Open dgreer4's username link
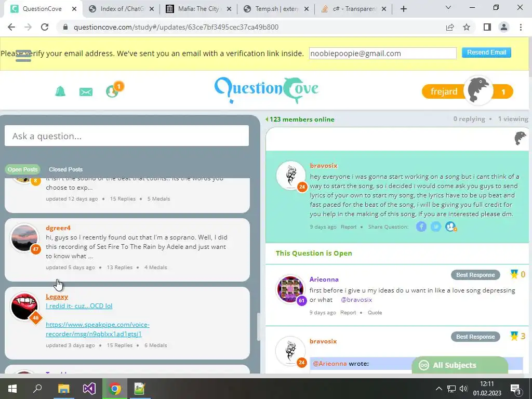Viewport: 532px width, 399px height. (x=58, y=228)
